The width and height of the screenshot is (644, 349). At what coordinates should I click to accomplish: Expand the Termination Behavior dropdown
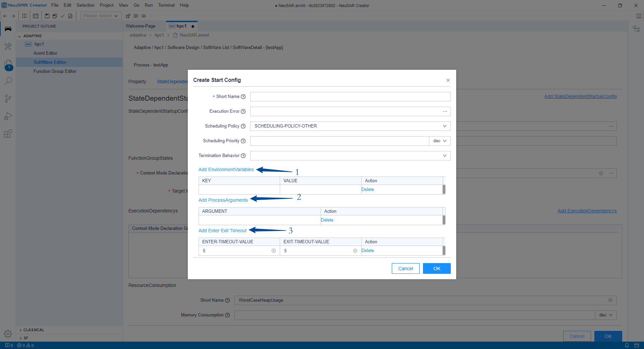click(x=444, y=156)
